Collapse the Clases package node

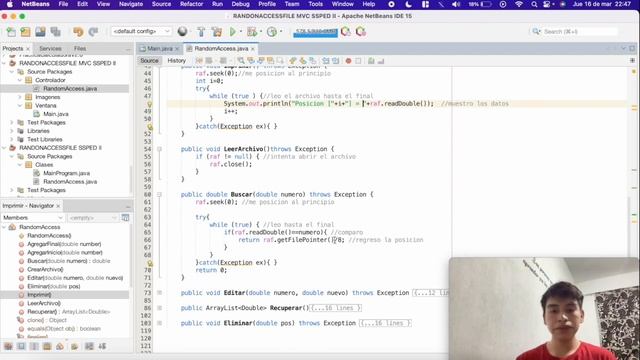20,165
